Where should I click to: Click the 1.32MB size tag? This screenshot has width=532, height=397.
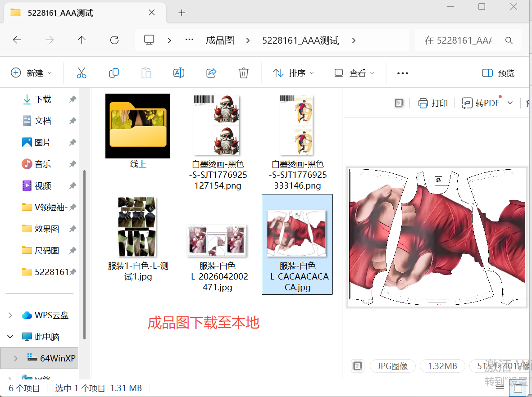click(442, 366)
